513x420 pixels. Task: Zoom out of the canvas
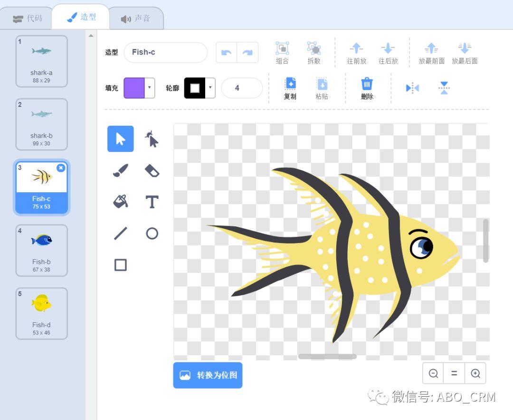click(433, 373)
